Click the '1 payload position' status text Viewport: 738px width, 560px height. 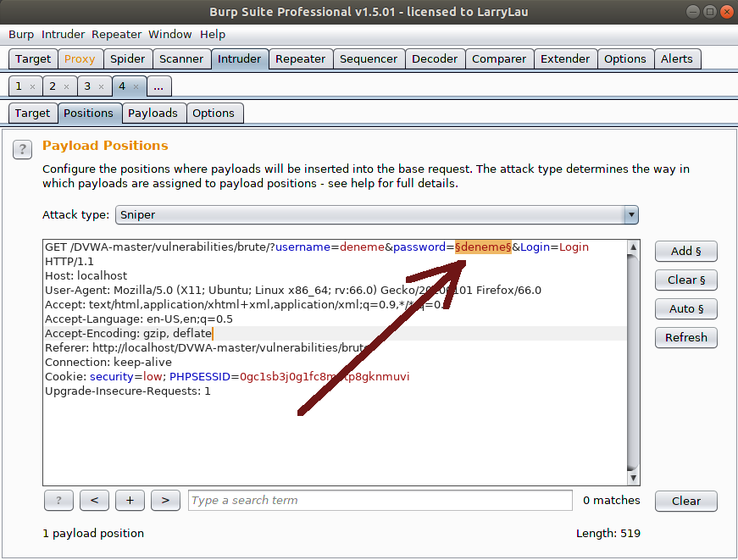point(93,533)
